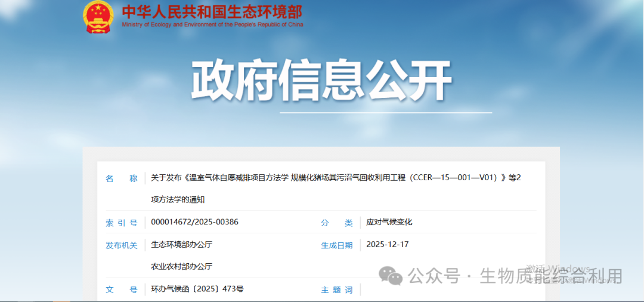Open the 中华人民共和国生态环境部 site title
This screenshot has height=302, width=644.
(212, 11)
